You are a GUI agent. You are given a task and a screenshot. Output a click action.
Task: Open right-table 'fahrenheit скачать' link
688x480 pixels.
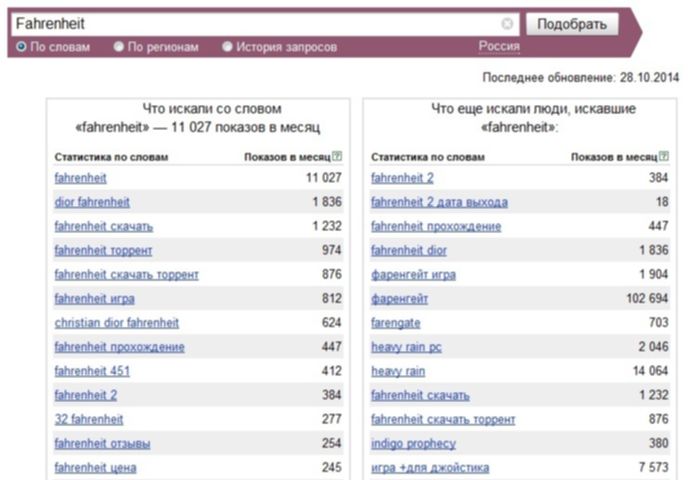[420, 395]
